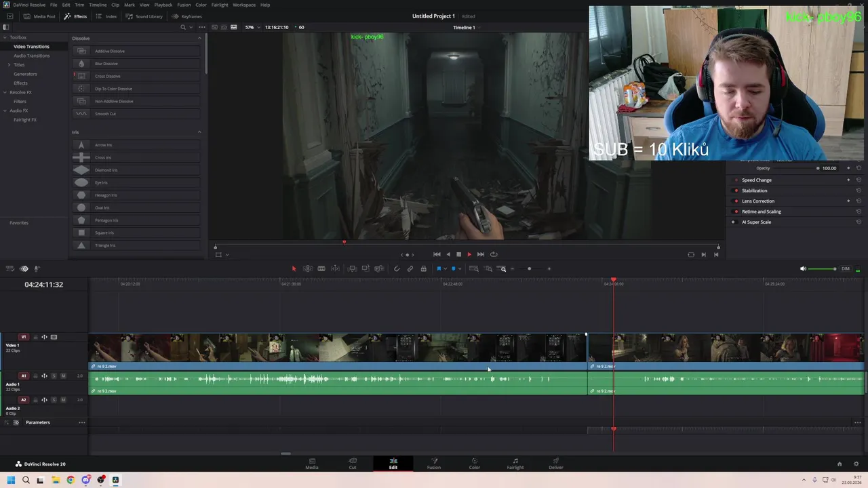Select the Hexagon Iris transition

pyautogui.click(x=136, y=195)
